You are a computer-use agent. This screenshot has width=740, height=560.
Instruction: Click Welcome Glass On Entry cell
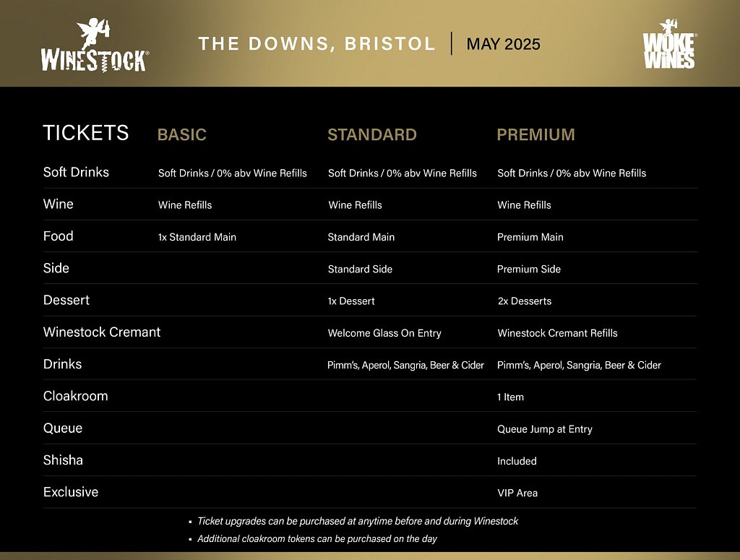(x=384, y=333)
